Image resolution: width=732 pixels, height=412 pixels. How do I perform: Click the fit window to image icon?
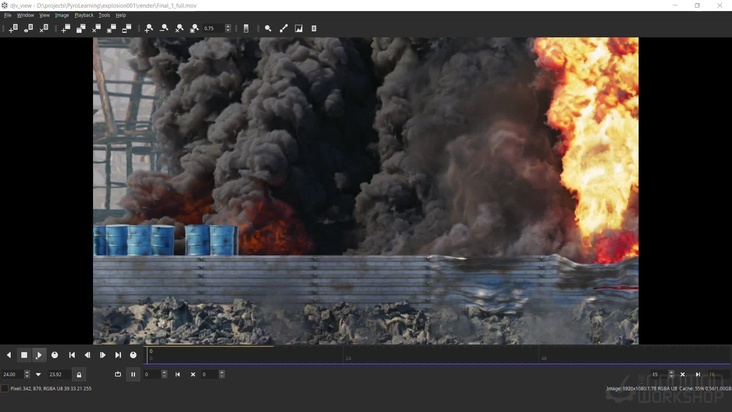pyautogui.click(x=112, y=28)
